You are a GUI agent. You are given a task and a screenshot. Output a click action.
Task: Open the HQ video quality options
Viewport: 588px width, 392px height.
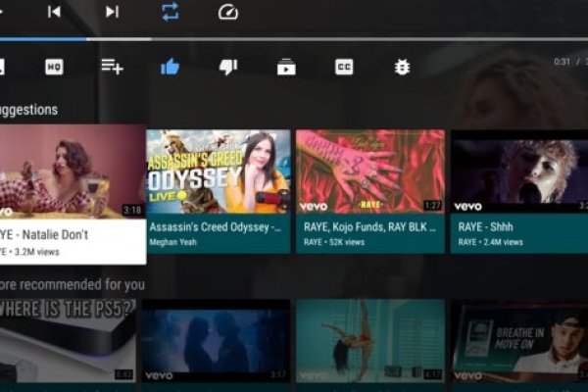click(x=54, y=67)
